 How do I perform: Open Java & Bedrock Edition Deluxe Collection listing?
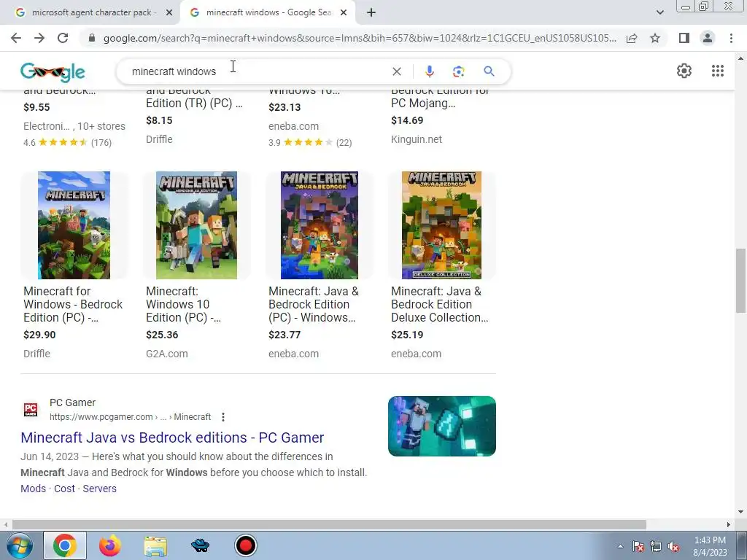(439, 304)
